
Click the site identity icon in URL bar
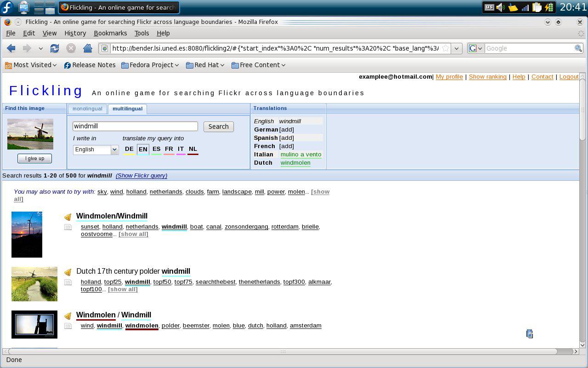pyautogui.click(x=105, y=48)
